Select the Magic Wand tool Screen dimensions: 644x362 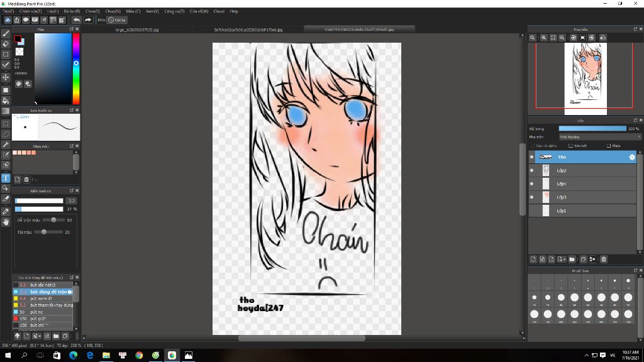click(6, 145)
